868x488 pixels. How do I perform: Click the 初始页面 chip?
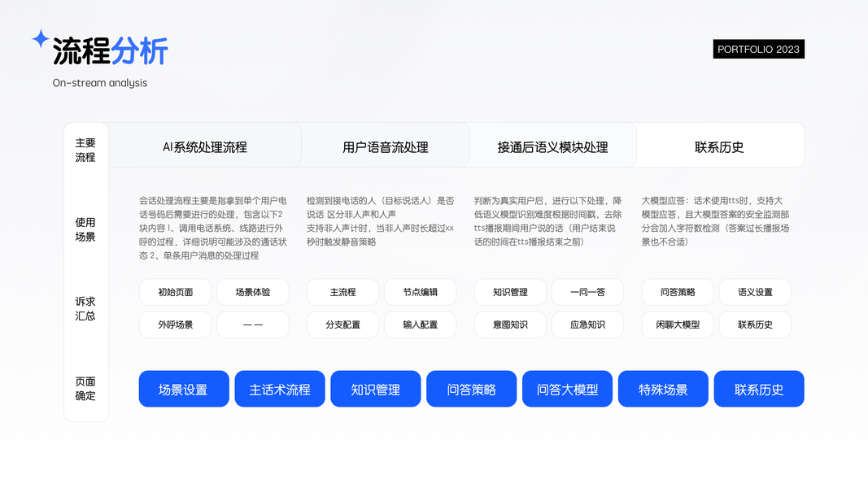[x=176, y=292]
